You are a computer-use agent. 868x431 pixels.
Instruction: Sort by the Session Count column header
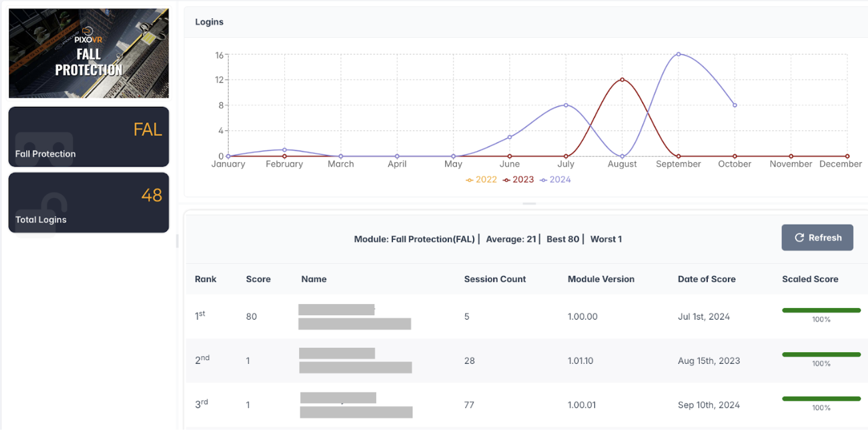click(495, 279)
